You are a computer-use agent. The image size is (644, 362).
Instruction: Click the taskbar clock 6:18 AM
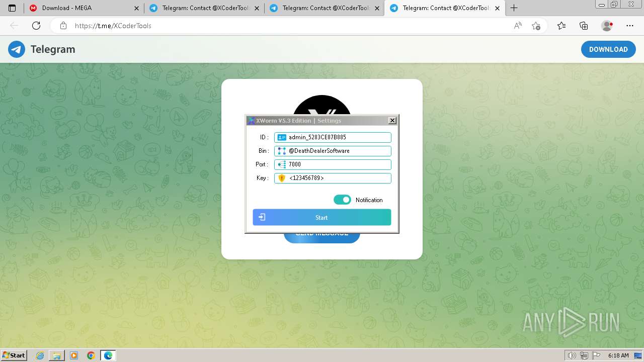(618, 355)
